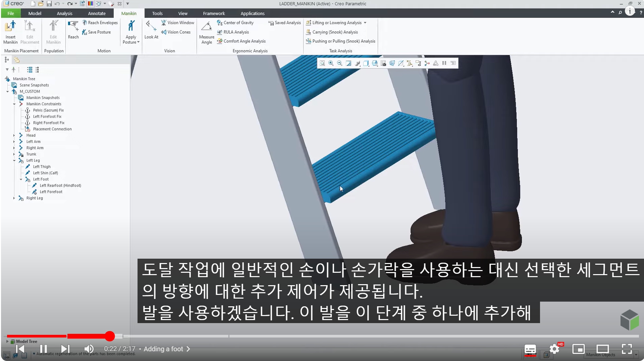Viewport: 644px width, 361px height.
Task: Switch to the Analysis tab
Action: coord(64,13)
